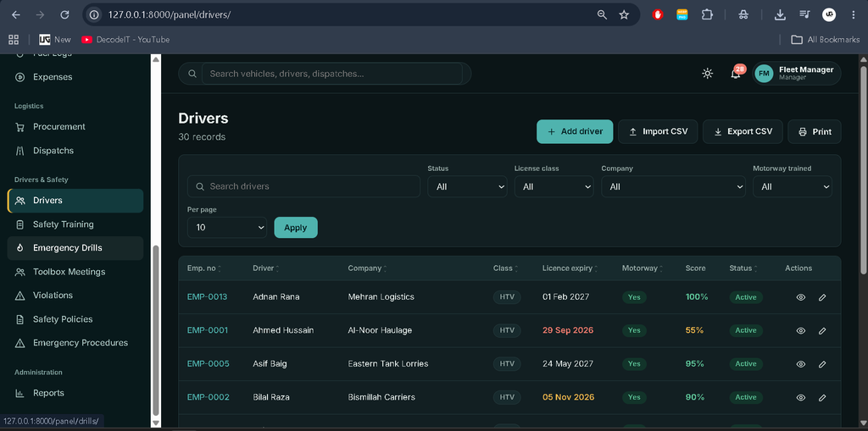Open the Status filter dropdown
This screenshot has height=431, width=868.
point(467,186)
